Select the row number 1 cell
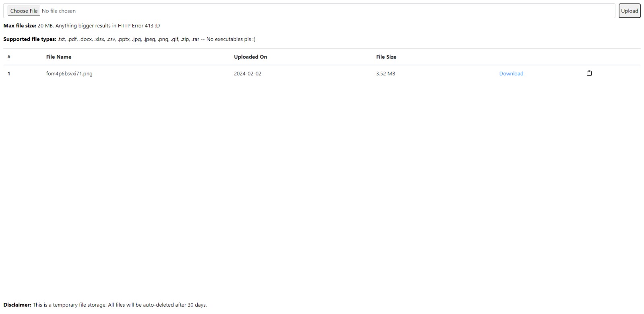Viewport: 644px width, 314px height. (x=9, y=74)
